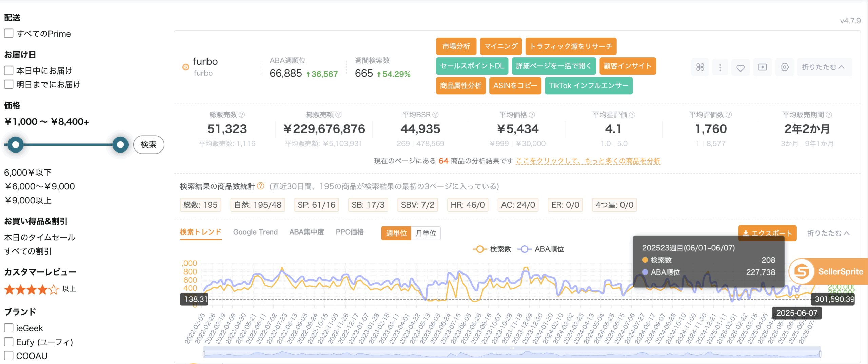868x364 pixels.
Task: Select ¥6,000～¥9,000 price filter
Action: 40,186
